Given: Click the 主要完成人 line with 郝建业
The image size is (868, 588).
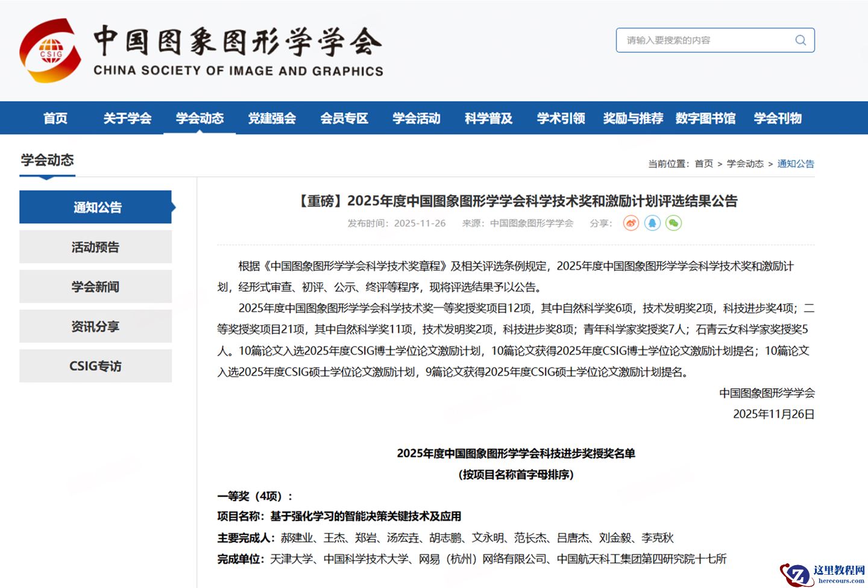Looking at the screenshot, I should point(445,538).
